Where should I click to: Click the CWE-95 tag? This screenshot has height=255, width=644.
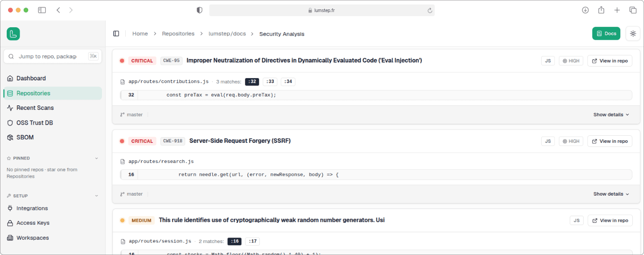[171, 61]
